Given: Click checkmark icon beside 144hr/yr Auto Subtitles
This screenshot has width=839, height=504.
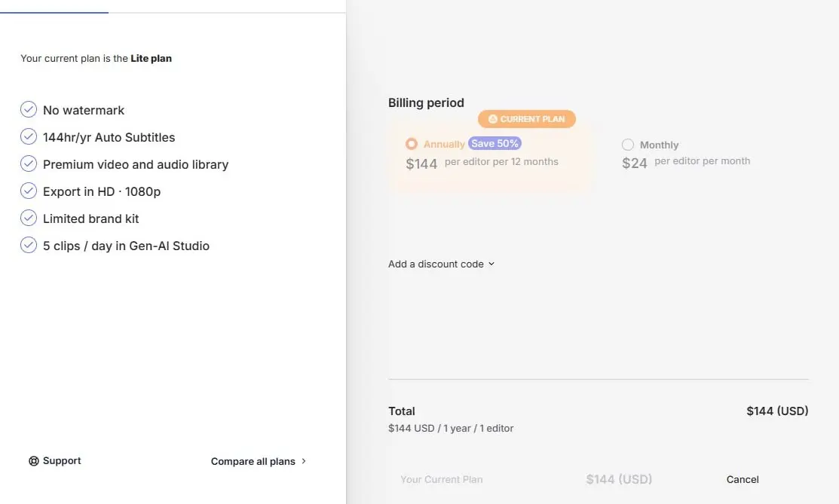Looking at the screenshot, I should 29,137.
